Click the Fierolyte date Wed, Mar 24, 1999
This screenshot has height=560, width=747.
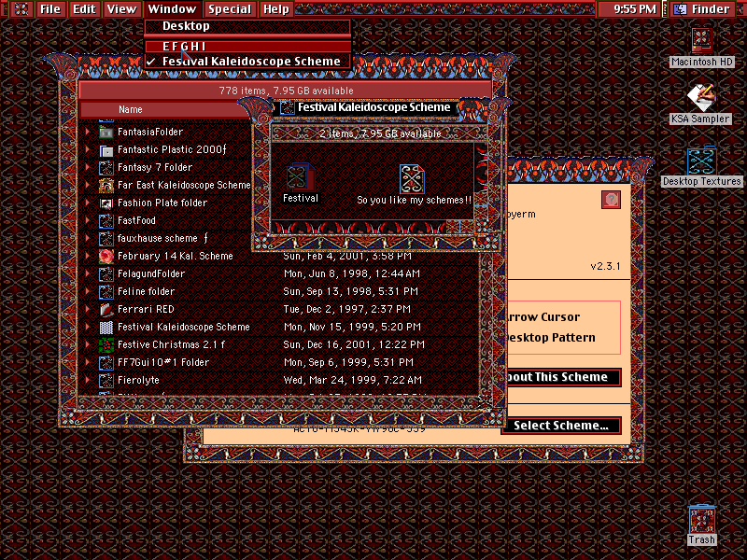353,380
